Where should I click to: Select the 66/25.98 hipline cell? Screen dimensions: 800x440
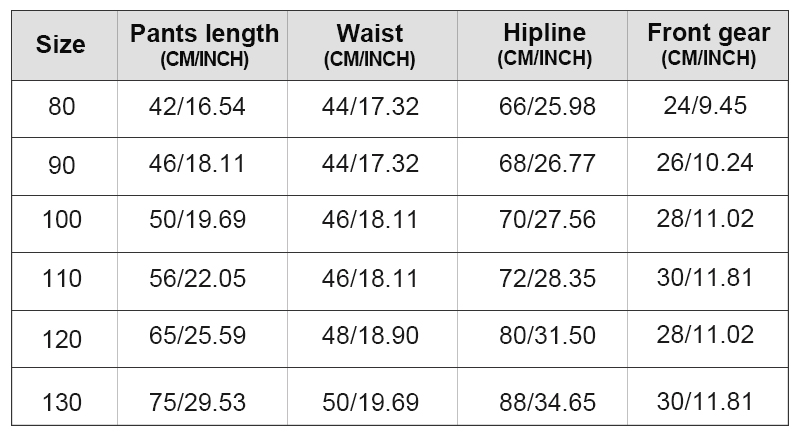click(x=547, y=107)
